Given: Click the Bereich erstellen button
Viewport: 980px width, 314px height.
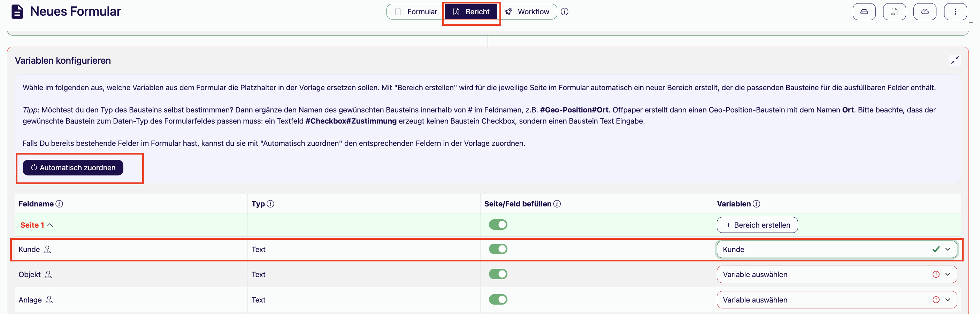Looking at the screenshot, I should tap(757, 225).
